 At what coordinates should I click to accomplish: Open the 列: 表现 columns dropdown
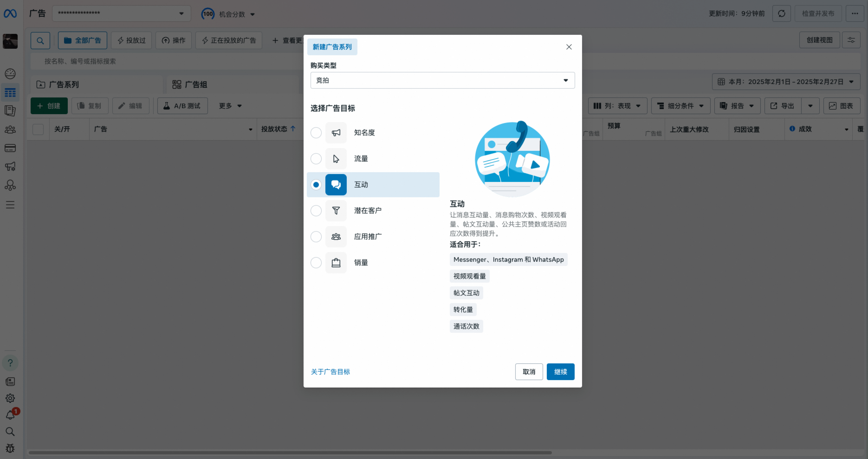[618, 106]
